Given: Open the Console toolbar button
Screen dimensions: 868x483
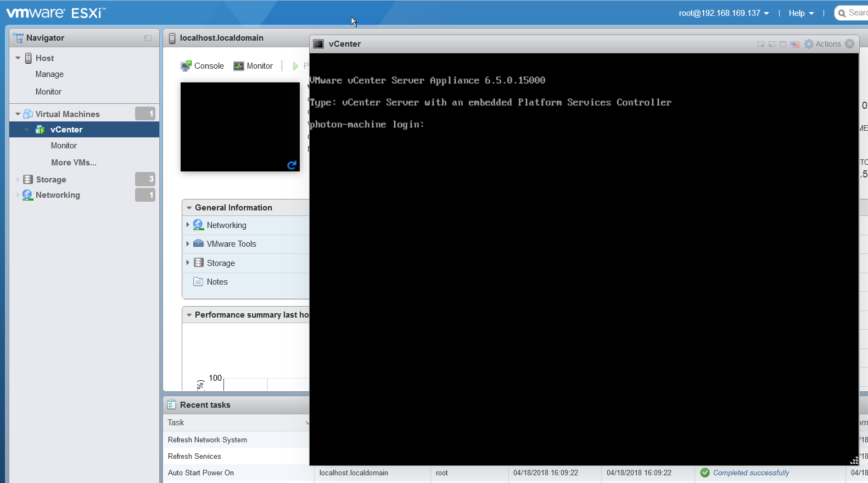Looking at the screenshot, I should pos(202,66).
